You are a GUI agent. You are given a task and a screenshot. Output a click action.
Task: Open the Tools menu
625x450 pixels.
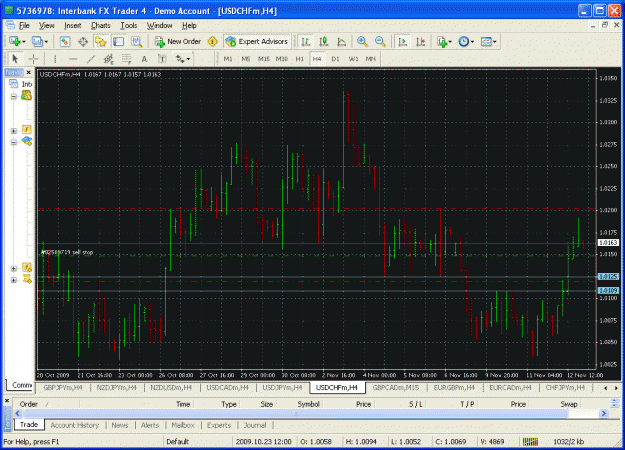[129, 26]
